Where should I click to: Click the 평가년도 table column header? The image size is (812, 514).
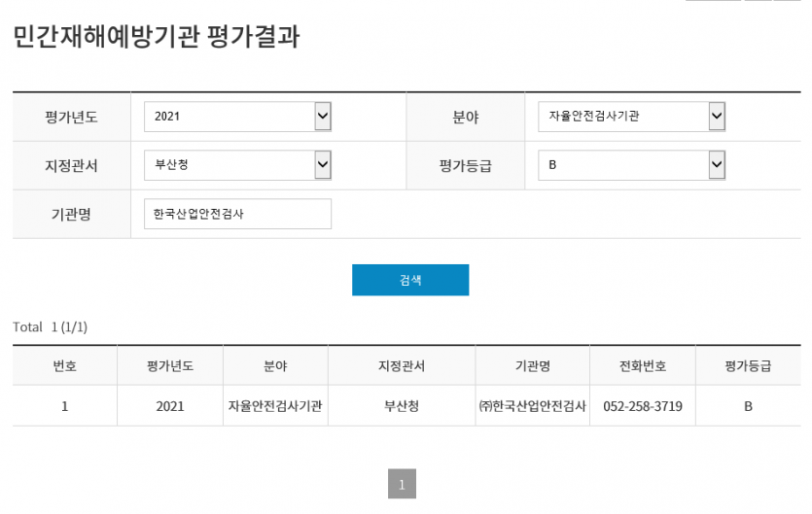pos(169,366)
